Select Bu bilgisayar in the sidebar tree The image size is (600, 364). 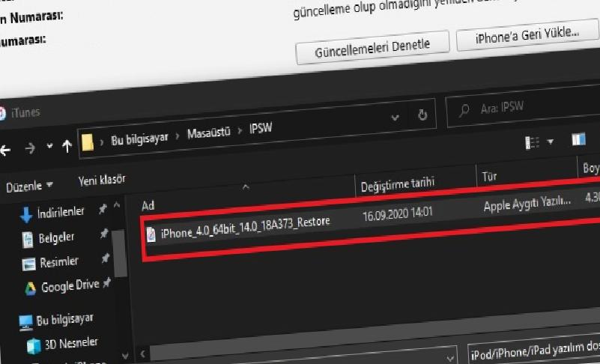coord(64,319)
